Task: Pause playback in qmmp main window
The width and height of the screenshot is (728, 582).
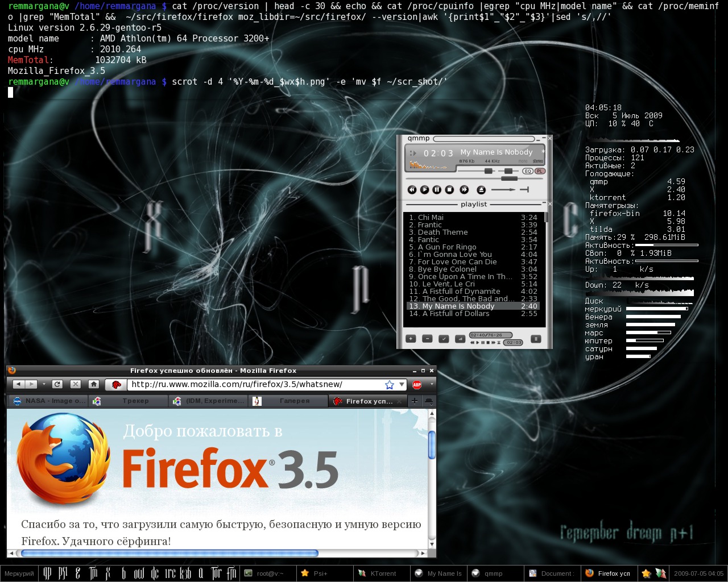Action: pyautogui.click(x=437, y=190)
